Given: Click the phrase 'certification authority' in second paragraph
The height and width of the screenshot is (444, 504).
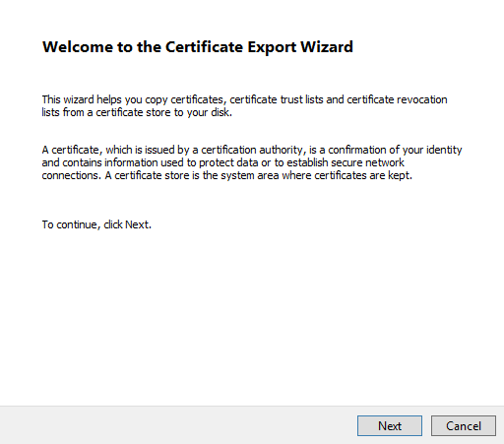Looking at the screenshot, I should pos(252,150).
